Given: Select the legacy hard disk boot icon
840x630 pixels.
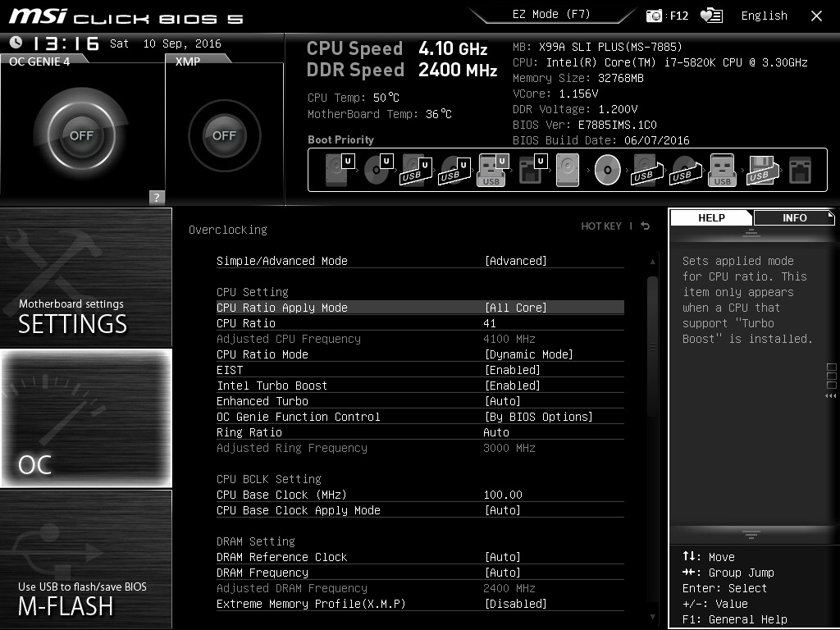Looking at the screenshot, I should click(568, 170).
